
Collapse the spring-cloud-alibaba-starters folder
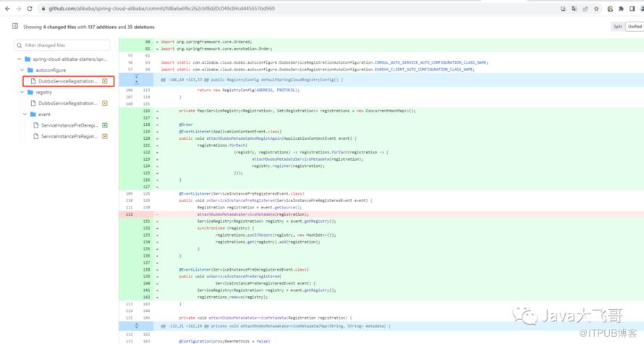click(x=20, y=59)
